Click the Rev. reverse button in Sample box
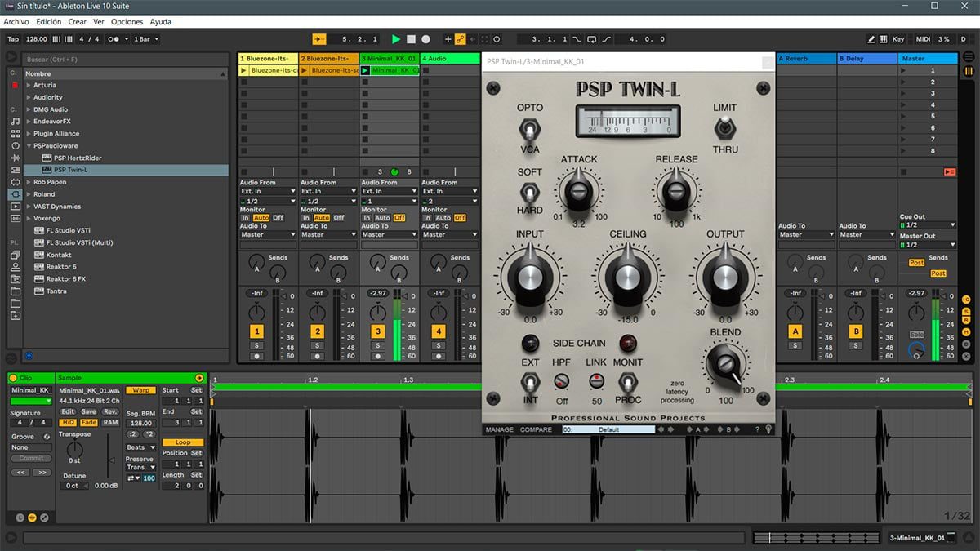This screenshot has width=980, height=551. 110,412
